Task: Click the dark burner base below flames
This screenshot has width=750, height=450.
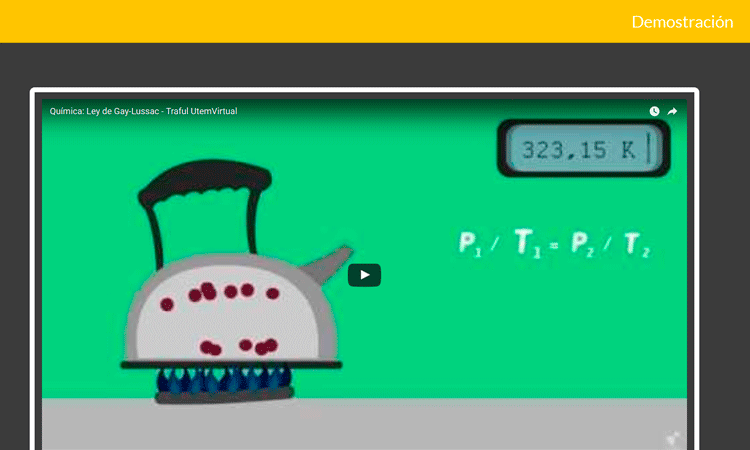Action: click(x=225, y=397)
